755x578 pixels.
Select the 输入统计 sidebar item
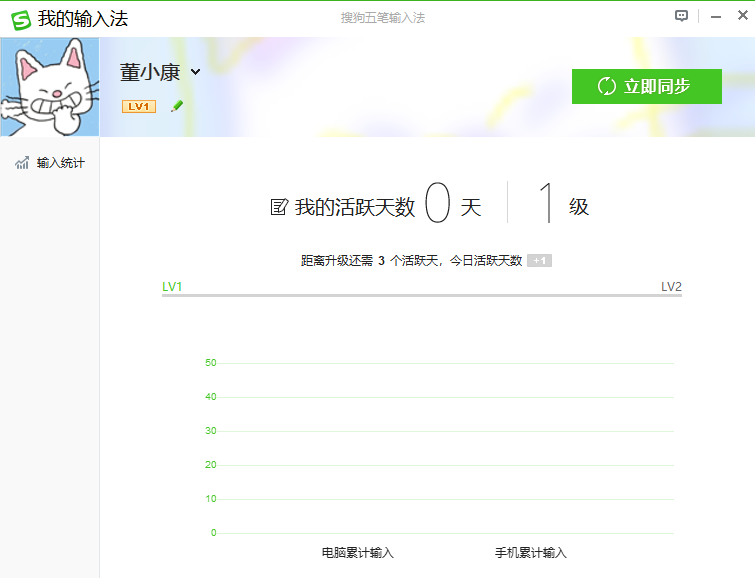coord(60,163)
